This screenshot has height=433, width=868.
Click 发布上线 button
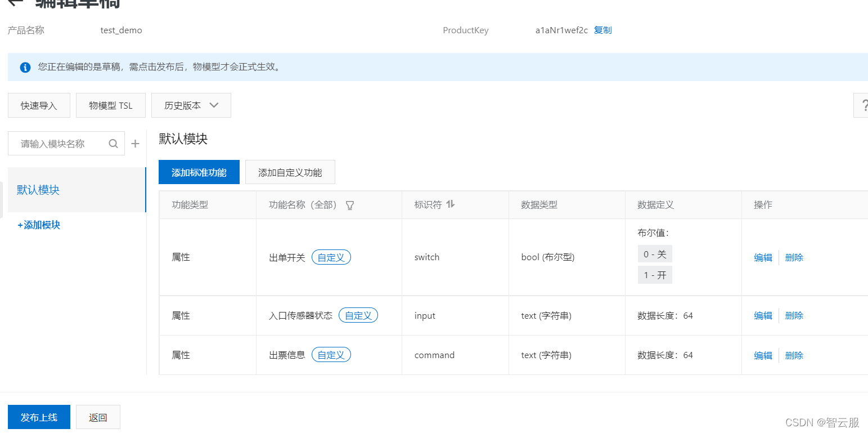click(x=39, y=417)
